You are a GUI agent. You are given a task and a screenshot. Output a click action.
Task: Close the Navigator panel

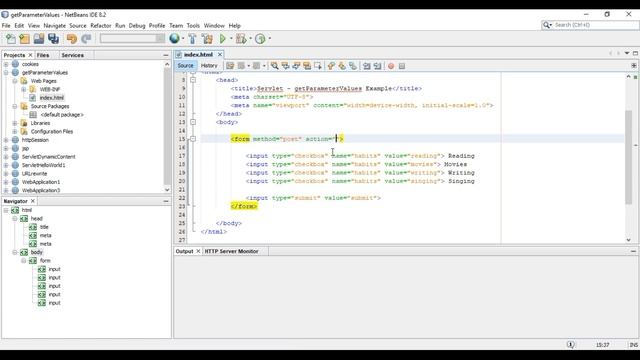tap(33, 201)
